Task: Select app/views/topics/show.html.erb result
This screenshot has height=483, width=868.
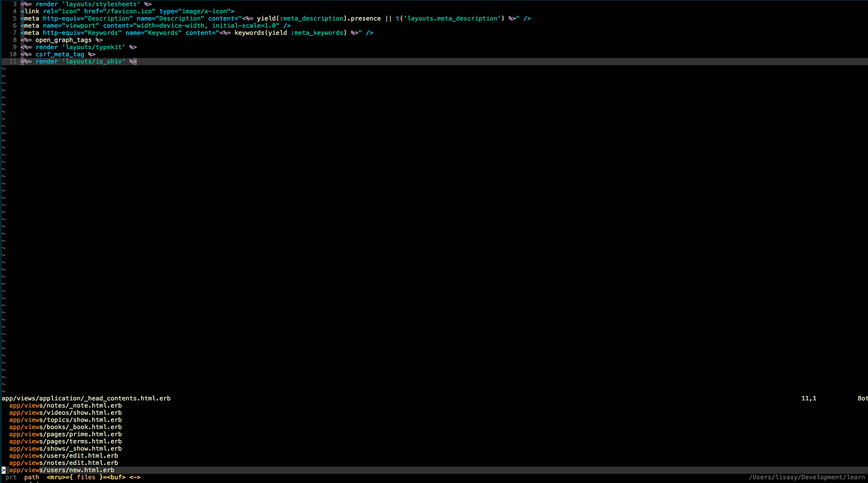Action: coord(65,420)
